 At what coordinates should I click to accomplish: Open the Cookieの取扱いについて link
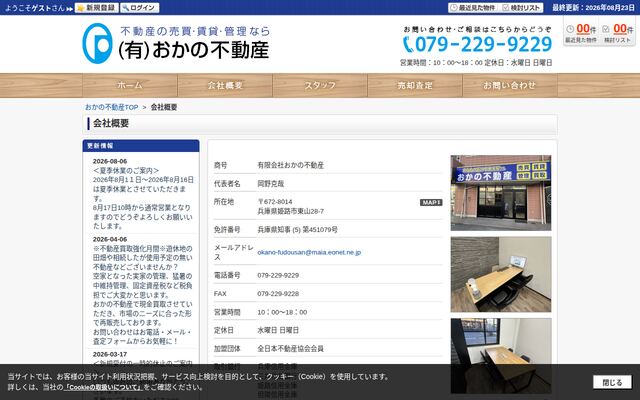coord(103,387)
